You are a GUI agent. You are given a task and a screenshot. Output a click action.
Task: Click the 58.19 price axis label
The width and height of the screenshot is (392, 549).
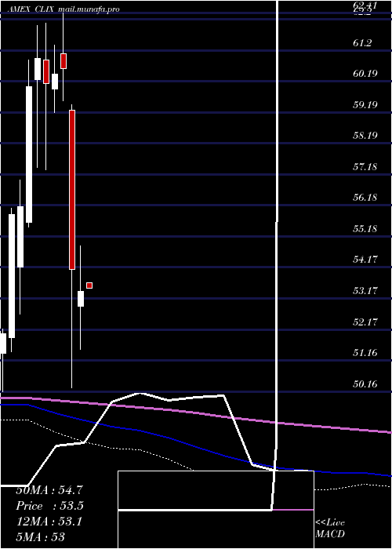coord(366,136)
